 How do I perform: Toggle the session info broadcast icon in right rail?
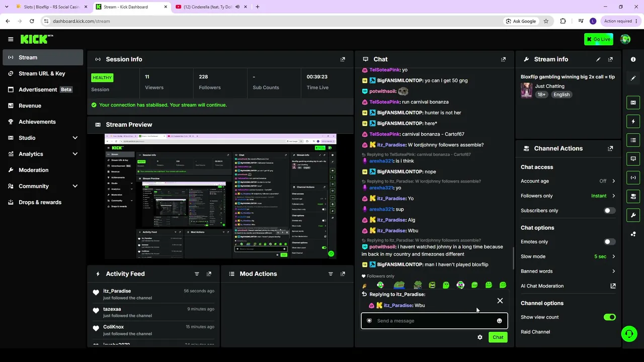click(633, 177)
